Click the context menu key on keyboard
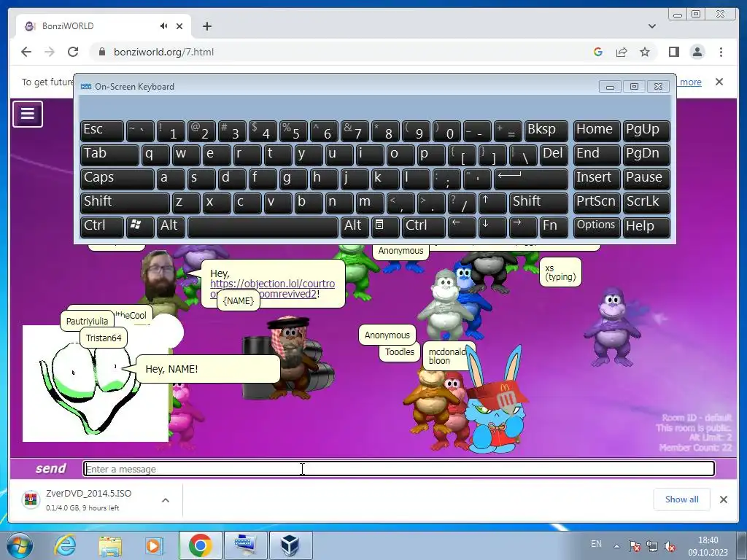Screen dimensions: 747x560 click(x=385, y=227)
